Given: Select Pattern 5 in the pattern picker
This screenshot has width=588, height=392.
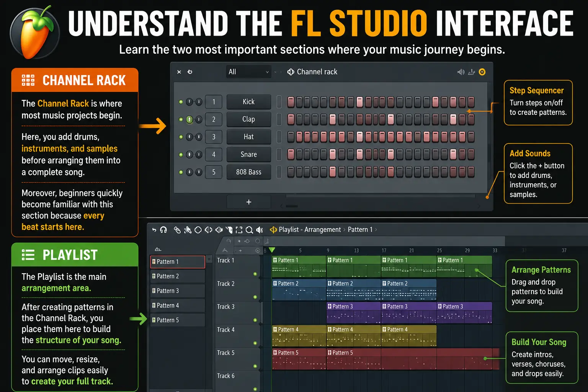Looking at the screenshot, I should click(178, 320).
